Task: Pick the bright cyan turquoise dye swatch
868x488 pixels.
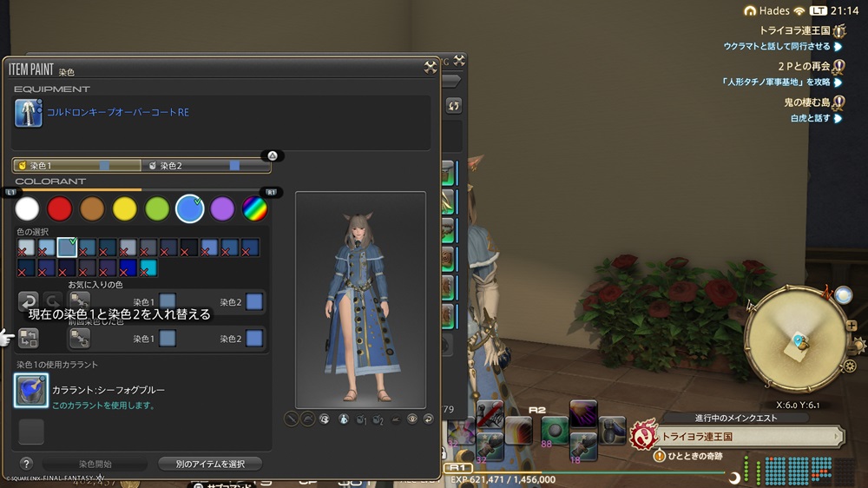Action: tap(148, 267)
